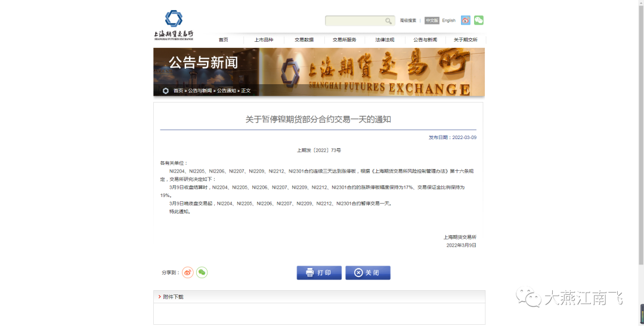The width and height of the screenshot is (644, 326).
Task: Click the breadcrumb home circle icon
Action: click(166, 91)
